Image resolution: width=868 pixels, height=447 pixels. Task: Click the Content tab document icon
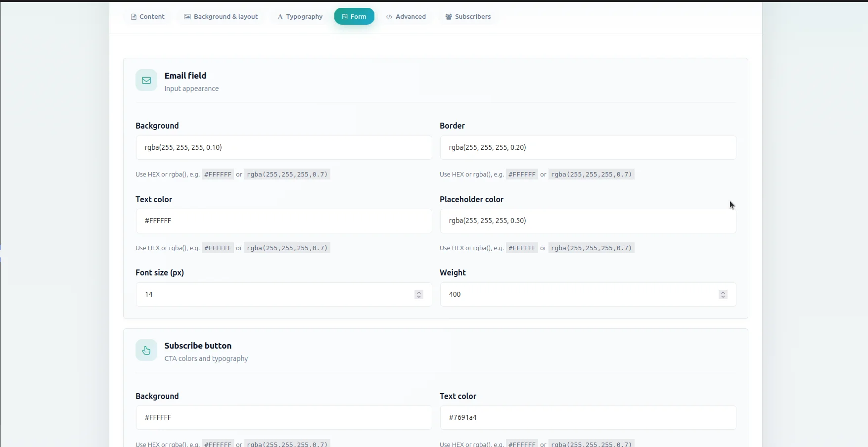click(134, 17)
